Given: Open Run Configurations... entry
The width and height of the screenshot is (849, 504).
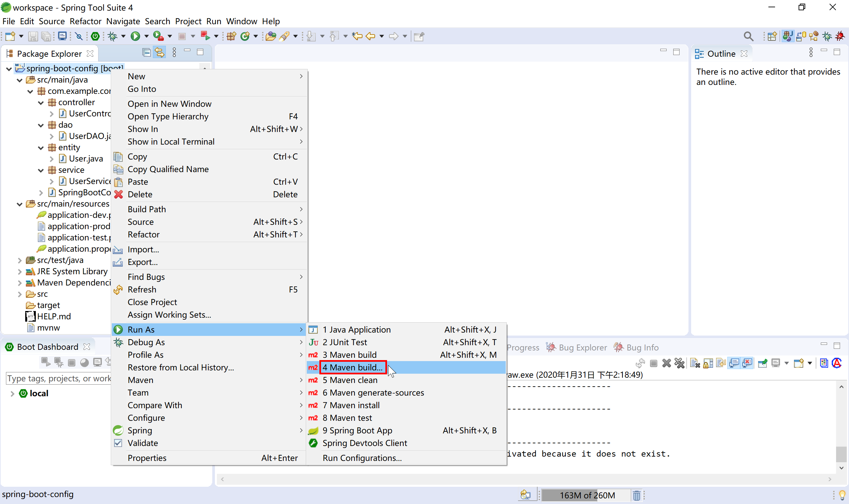Looking at the screenshot, I should pyautogui.click(x=362, y=458).
